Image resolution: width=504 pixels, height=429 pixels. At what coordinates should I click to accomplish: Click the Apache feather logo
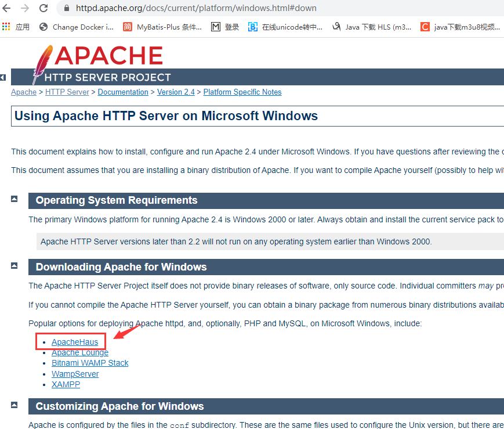(x=42, y=64)
